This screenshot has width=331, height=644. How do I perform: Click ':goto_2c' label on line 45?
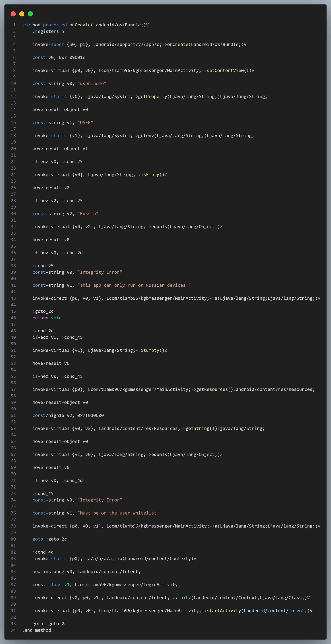pos(43,311)
